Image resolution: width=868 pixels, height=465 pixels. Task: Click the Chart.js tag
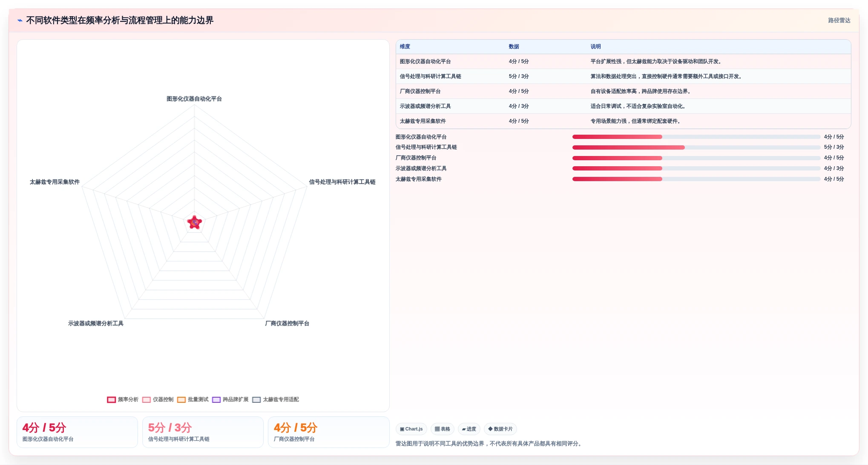(x=411, y=429)
